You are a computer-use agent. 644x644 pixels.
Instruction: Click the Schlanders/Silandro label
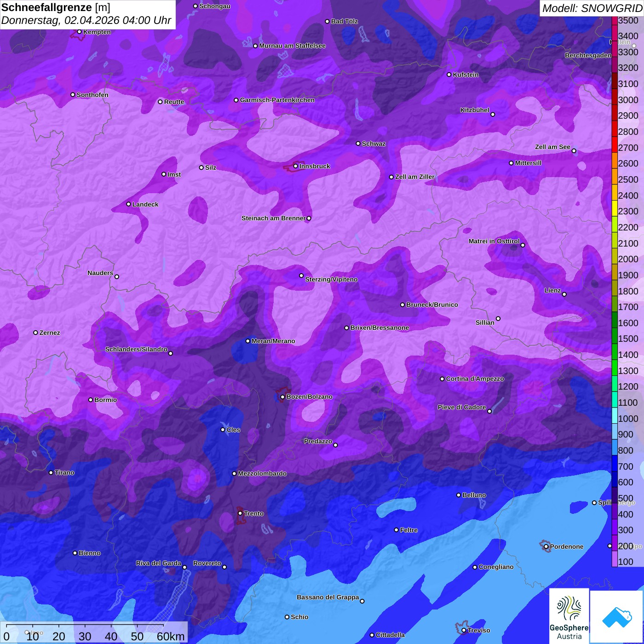click(136, 349)
